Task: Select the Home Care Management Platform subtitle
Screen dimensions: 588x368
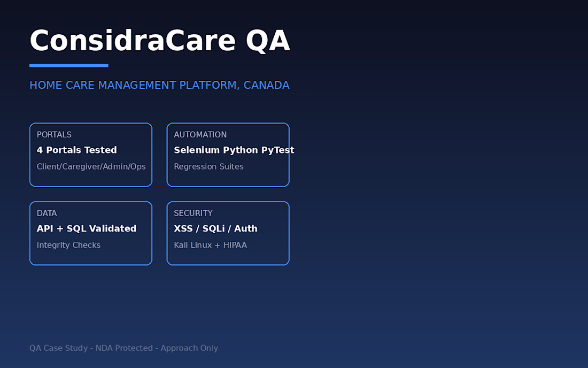Action: [x=159, y=85]
